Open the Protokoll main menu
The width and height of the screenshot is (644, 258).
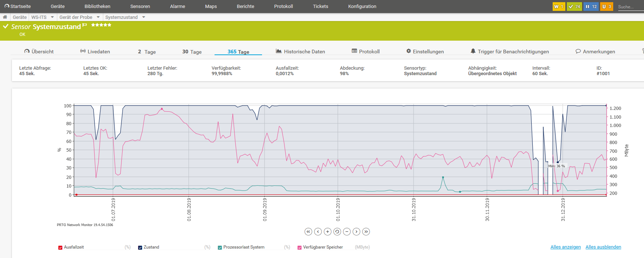(283, 7)
